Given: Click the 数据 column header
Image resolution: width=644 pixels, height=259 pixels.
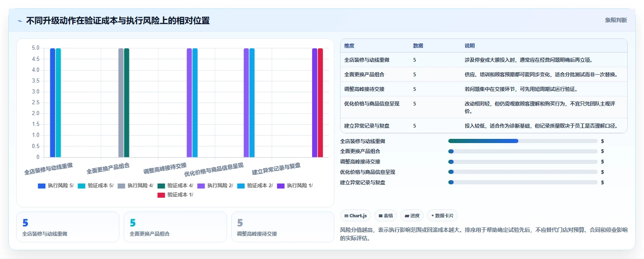Looking at the screenshot, I should pyautogui.click(x=418, y=46).
